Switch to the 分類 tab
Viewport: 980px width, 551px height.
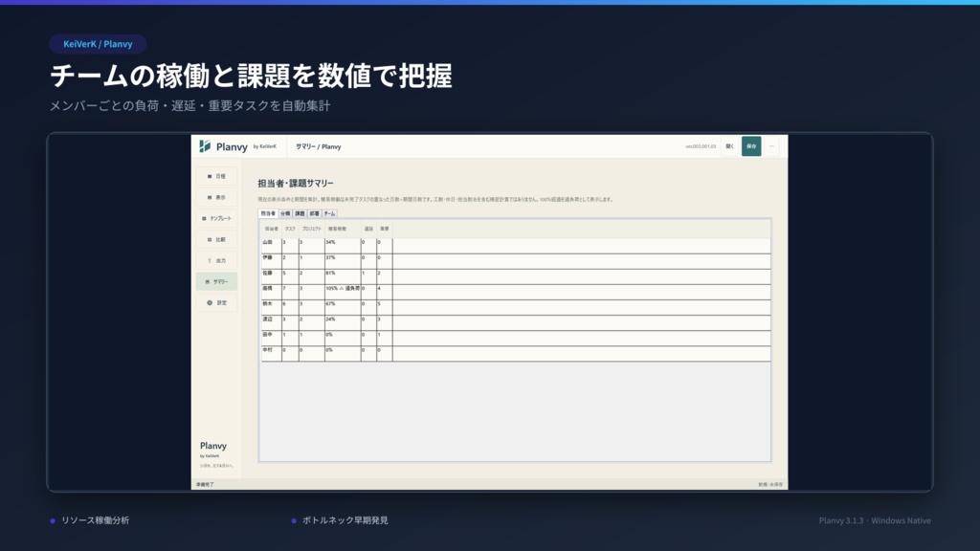pos(285,213)
